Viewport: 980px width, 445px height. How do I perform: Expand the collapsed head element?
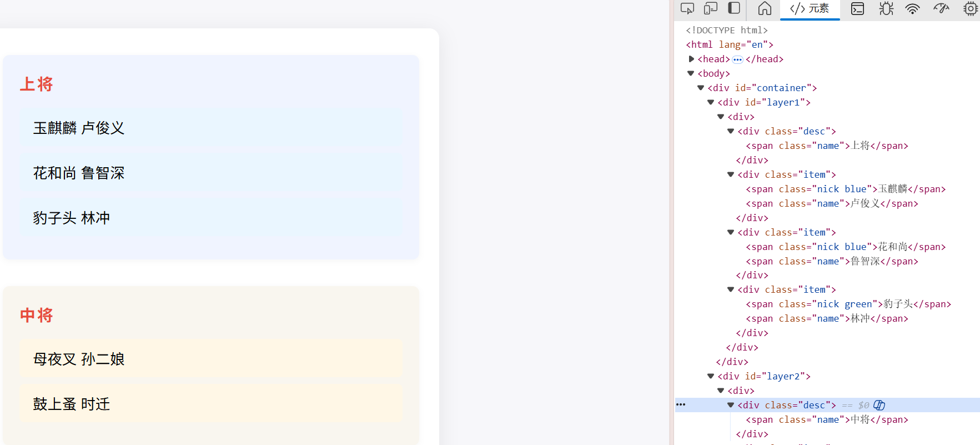pyautogui.click(x=691, y=59)
